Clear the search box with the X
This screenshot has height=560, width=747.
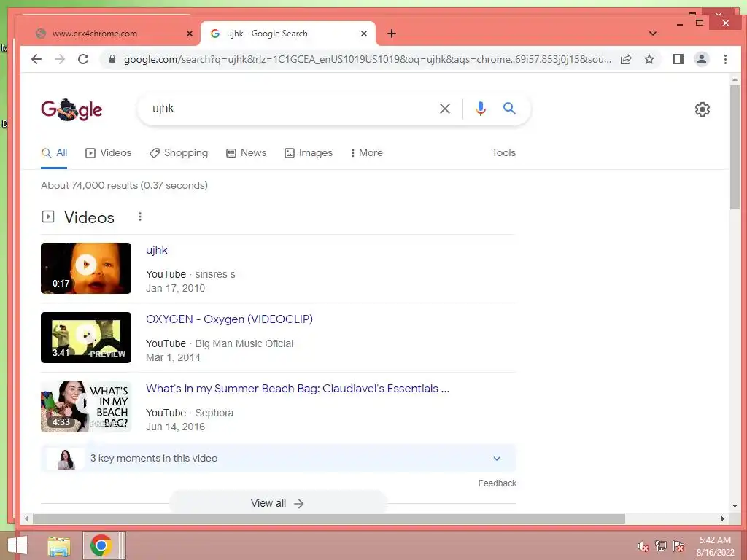coord(444,109)
